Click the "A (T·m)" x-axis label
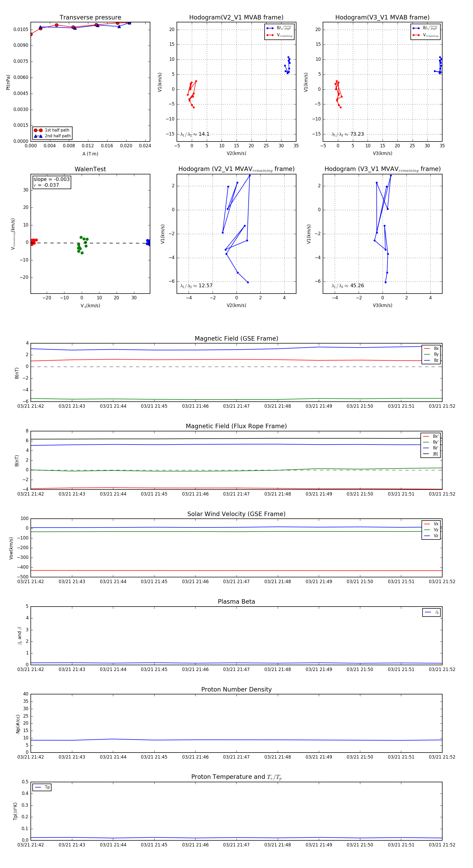The height and width of the screenshot is (868, 473). 90,154
